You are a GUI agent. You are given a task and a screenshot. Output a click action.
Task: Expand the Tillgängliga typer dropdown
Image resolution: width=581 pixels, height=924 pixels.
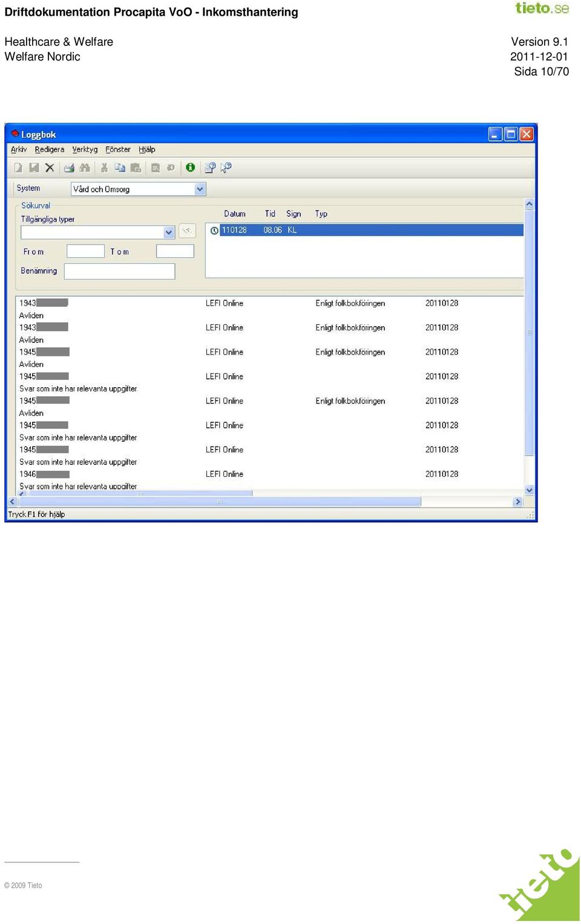pos(169,232)
